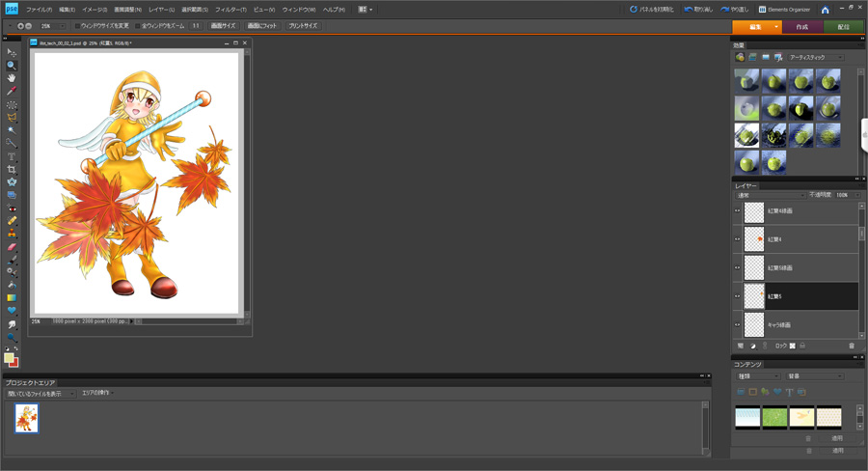The width and height of the screenshot is (868, 471).
Task: Open the フィルター menu
Action: click(231, 10)
